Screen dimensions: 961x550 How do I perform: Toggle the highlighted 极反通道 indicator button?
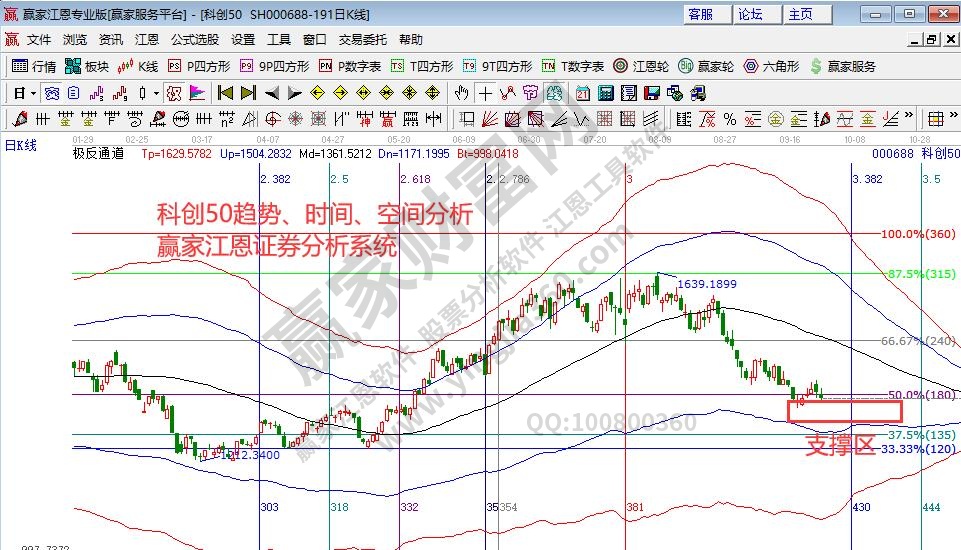pos(173,93)
